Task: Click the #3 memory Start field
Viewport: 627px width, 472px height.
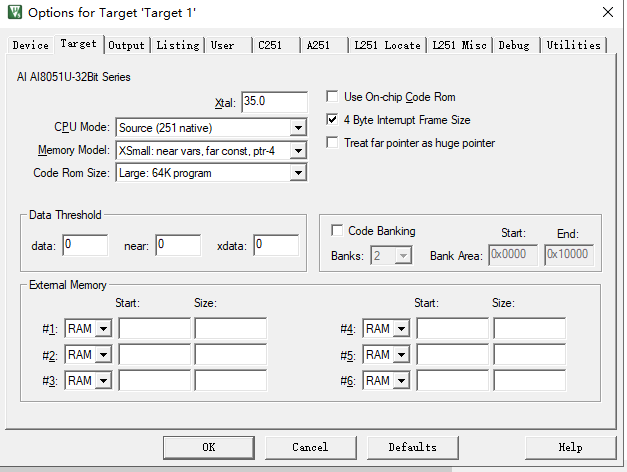Action: (x=154, y=380)
